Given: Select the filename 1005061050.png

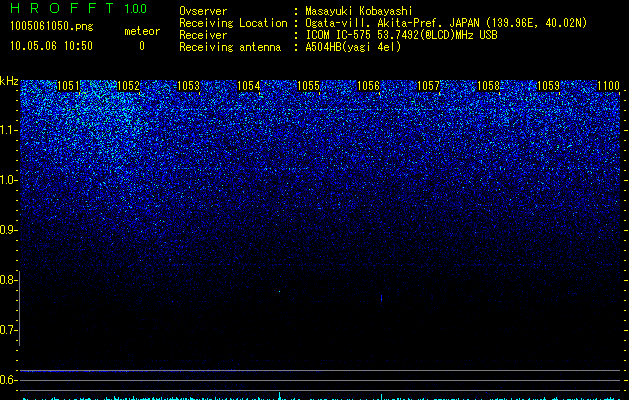Looking at the screenshot, I should [51, 26].
